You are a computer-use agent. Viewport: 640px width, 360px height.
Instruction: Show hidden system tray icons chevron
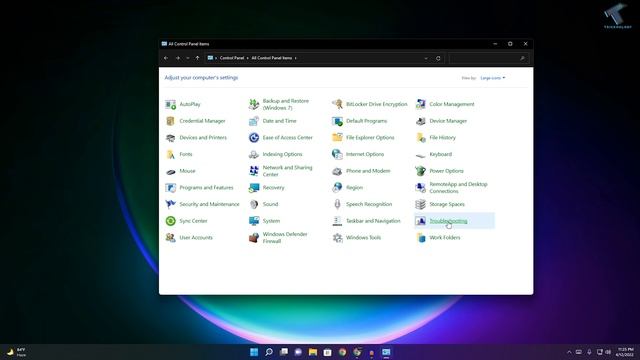point(569,352)
